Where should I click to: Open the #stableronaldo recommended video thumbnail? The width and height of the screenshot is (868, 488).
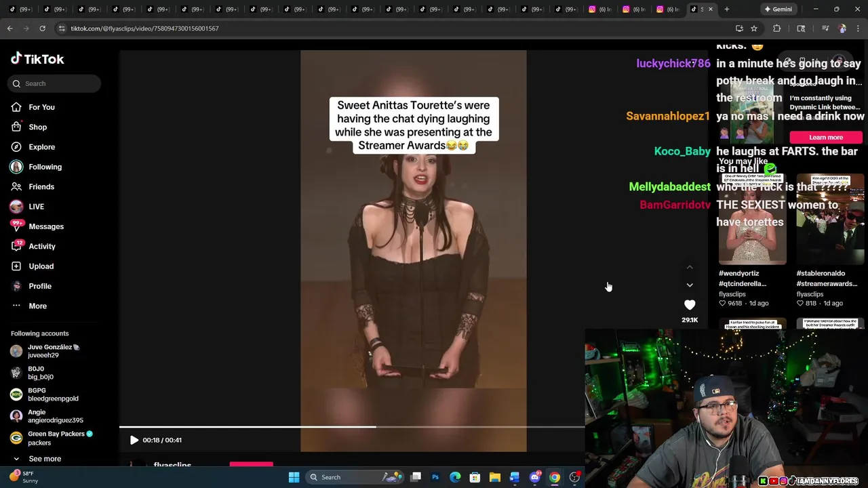click(x=831, y=219)
